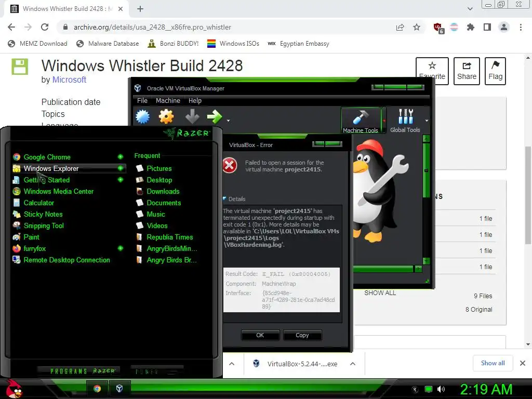The width and height of the screenshot is (532, 399).
Task: Click the New virtual machine icon in VirtualBox
Action: click(142, 117)
